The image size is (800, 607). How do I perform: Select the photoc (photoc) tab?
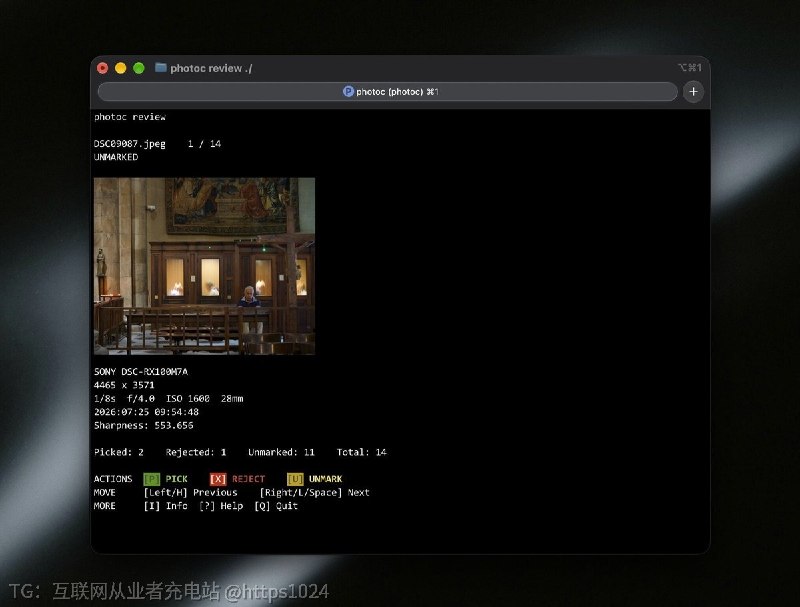pos(388,92)
